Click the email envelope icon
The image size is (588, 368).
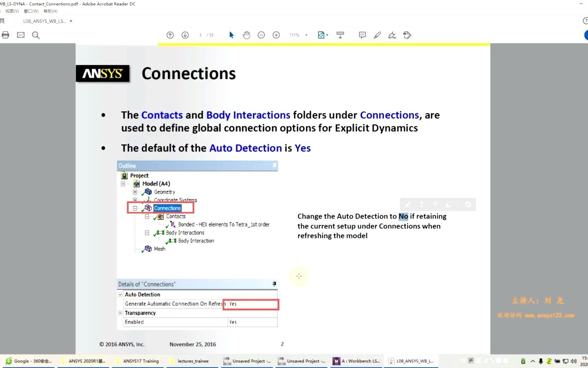tap(21, 35)
